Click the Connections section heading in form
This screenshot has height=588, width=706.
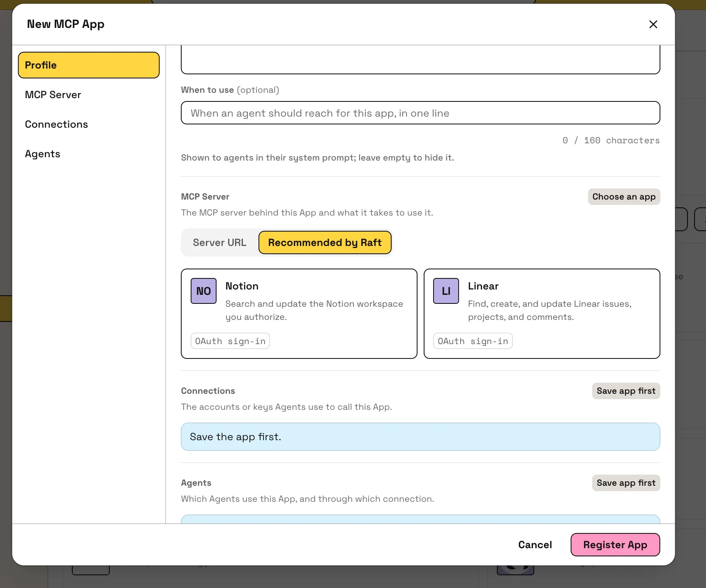(208, 391)
